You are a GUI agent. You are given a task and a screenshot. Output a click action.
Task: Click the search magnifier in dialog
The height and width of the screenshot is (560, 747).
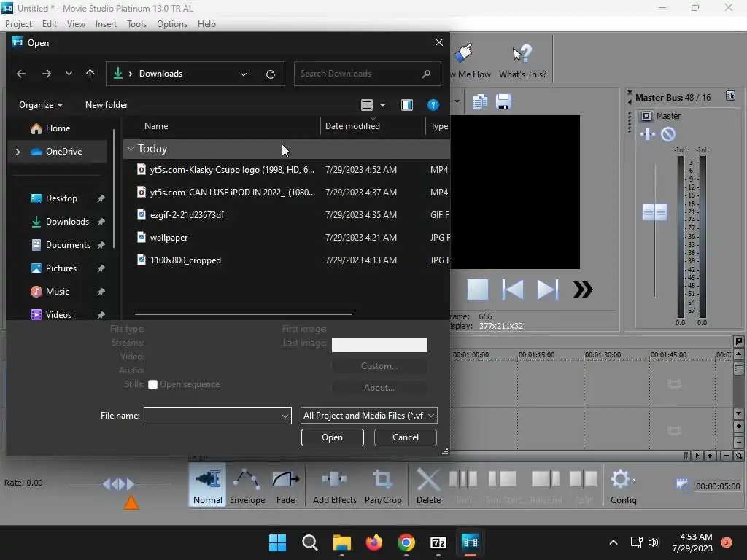coord(426,74)
